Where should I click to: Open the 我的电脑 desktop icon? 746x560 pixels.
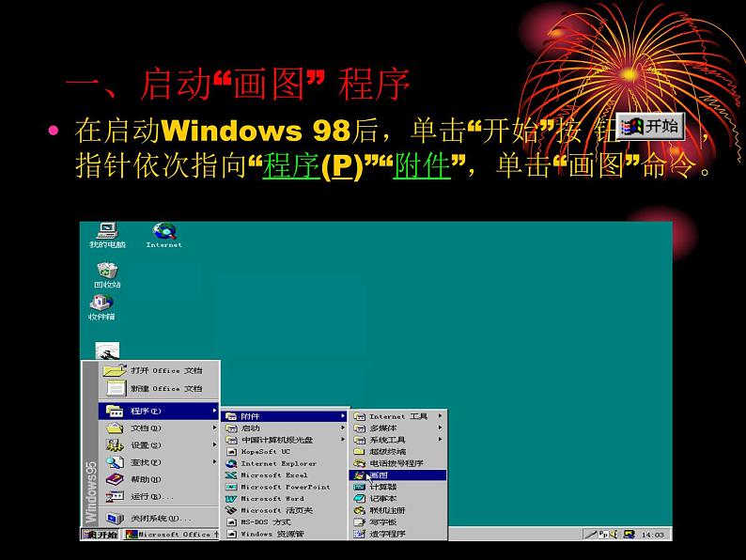107,235
